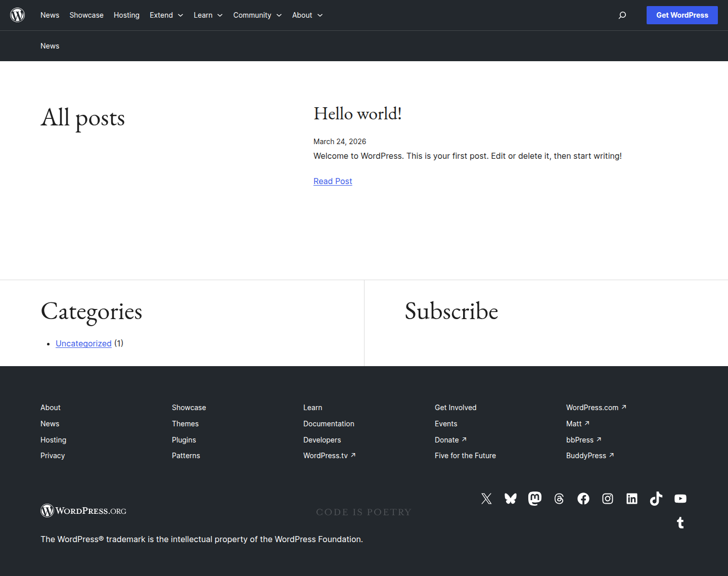The image size is (728, 576).
Task: Open the footer Plugins link
Action: tap(184, 440)
